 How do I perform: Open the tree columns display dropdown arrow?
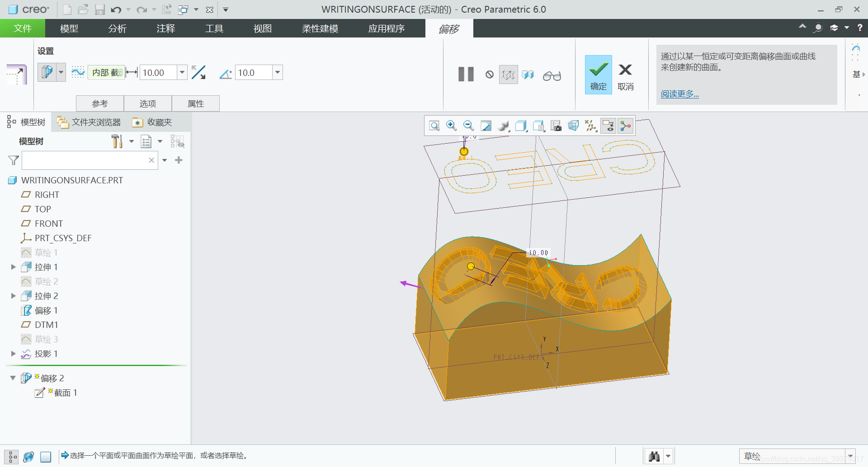(x=160, y=141)
